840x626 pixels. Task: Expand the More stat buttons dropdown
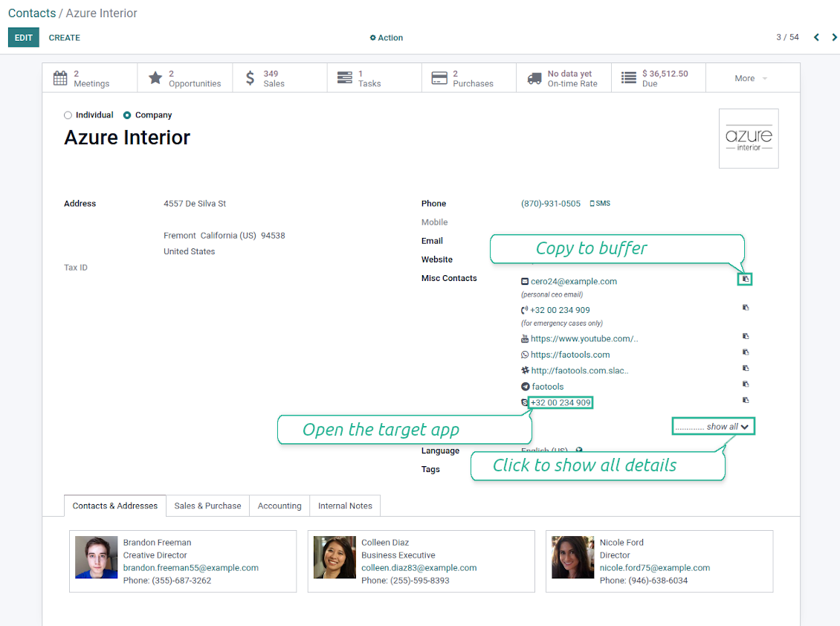752,78
